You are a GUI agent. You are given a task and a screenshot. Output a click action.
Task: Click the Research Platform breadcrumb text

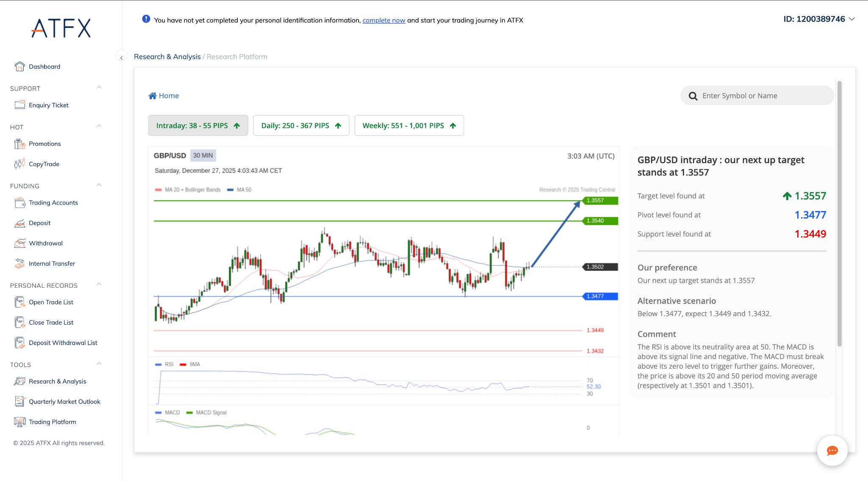237,57
